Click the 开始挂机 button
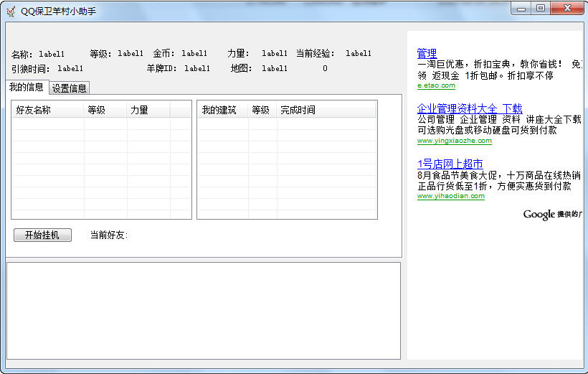Screen dimensions: 588x374 pos(42,235)
